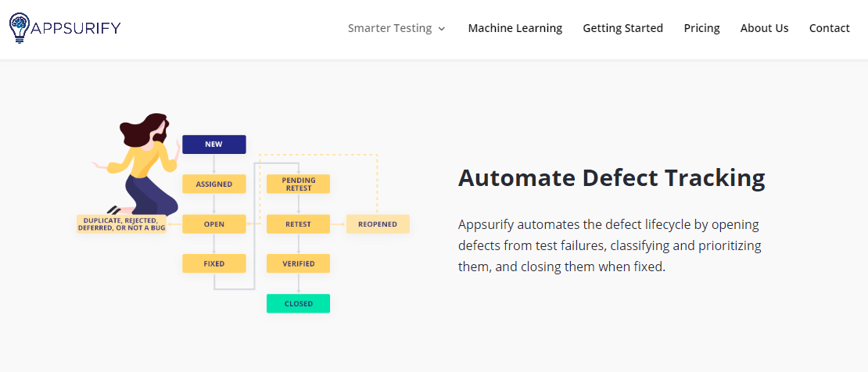868x372 pixels.
Task: Select the PENDING RETEST box
Action: tap(299, 184)
